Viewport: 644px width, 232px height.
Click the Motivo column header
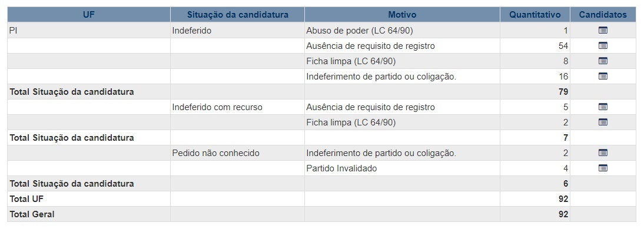click(402, 15)
